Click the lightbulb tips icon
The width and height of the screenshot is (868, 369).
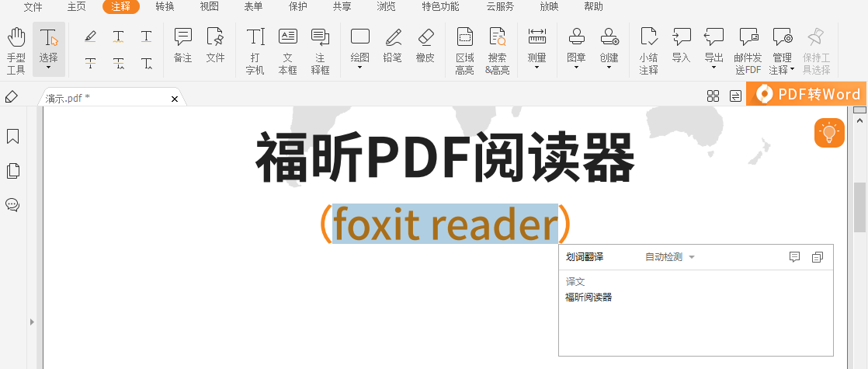[829, 133]
